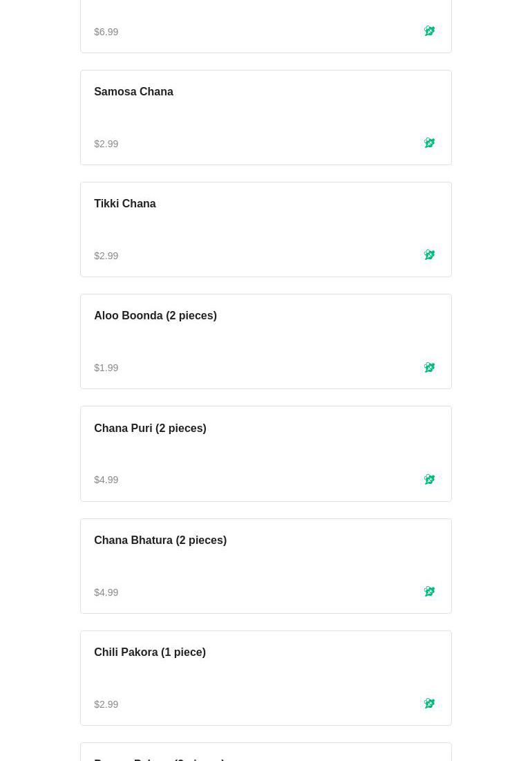Screen dimensions: 532x761
Task: Open the Samosa Chana menu item
Action: [x=133, y=92]
